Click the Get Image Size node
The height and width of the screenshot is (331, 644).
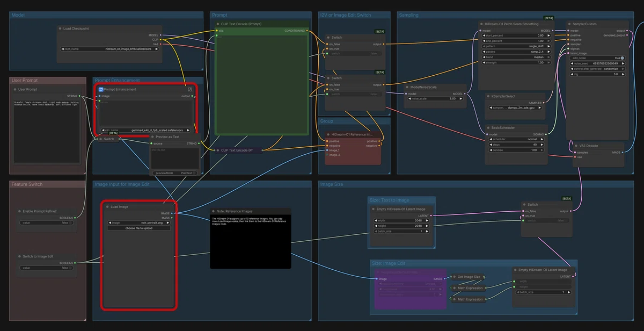coord(468,277)
